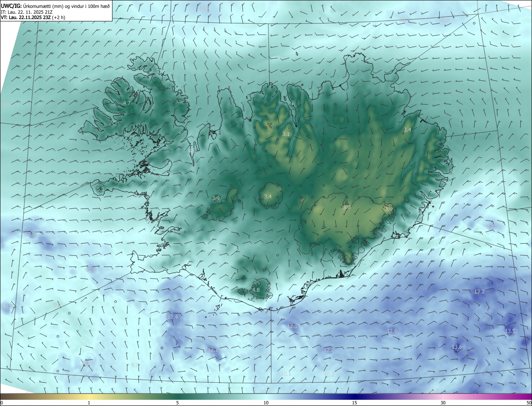Click the colorbar tick label 30
This screenshot has height=406, width=532.
click(443, 403)
